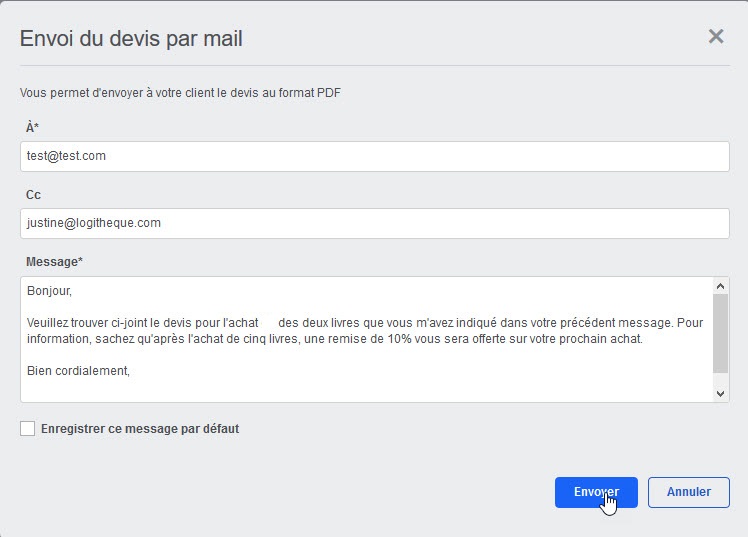This screenshot has height=537, width=748.
Task: Click the 'Message*' field label
Action: coord(54,262)
